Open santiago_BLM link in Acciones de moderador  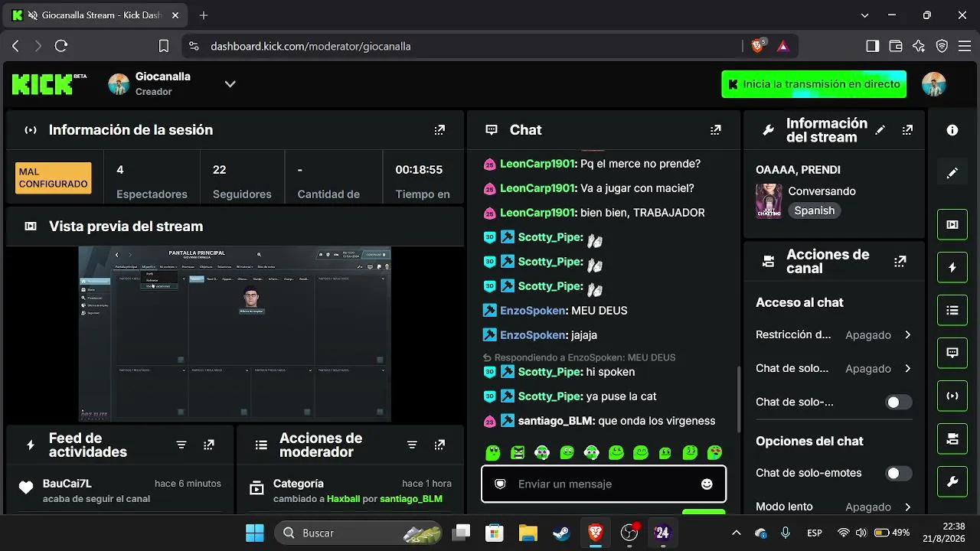[411, 499]
